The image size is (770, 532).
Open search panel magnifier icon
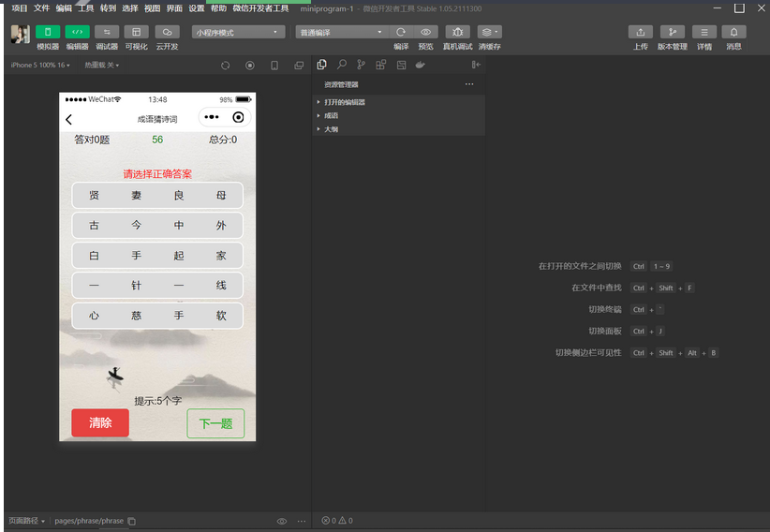click(341, 66)
